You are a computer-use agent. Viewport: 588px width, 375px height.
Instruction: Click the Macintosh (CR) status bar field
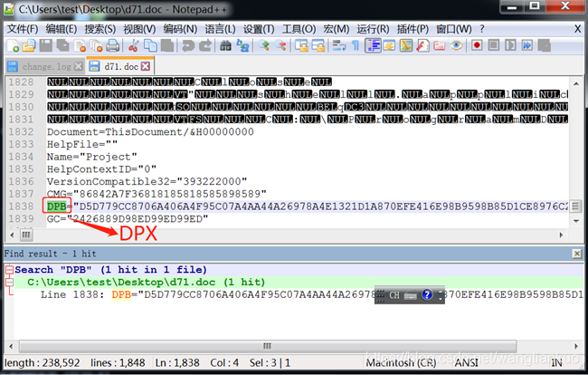[x=401, y=363]
